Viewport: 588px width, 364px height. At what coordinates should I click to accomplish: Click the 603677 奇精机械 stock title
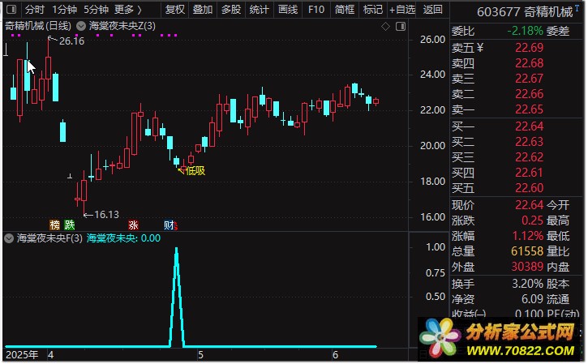(525, 12)
